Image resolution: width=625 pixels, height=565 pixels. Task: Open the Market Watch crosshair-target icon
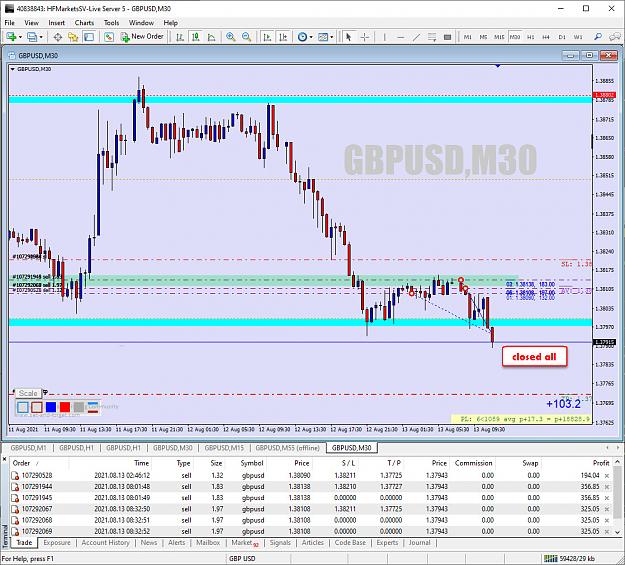tap(57, 37)
